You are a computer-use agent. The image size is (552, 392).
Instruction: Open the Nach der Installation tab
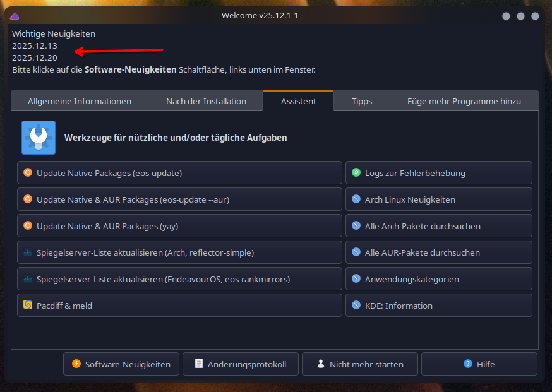[206, 101]
